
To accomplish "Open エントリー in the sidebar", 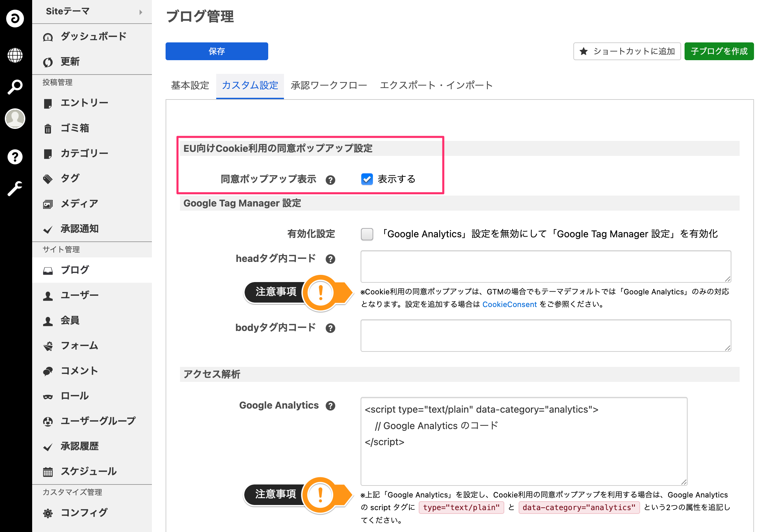I will pyautogui.click(x=84, y=103).
